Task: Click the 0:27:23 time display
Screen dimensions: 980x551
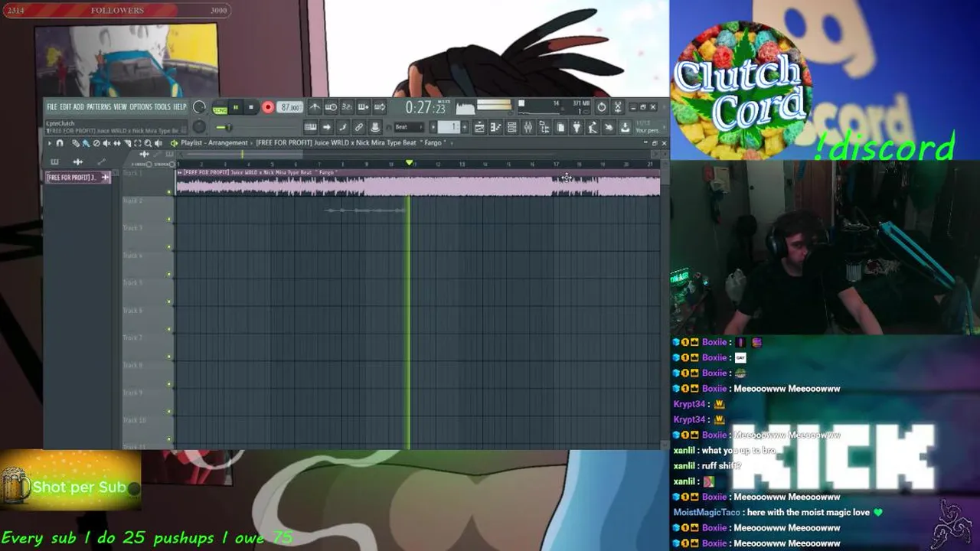Action: coord(425,108)
